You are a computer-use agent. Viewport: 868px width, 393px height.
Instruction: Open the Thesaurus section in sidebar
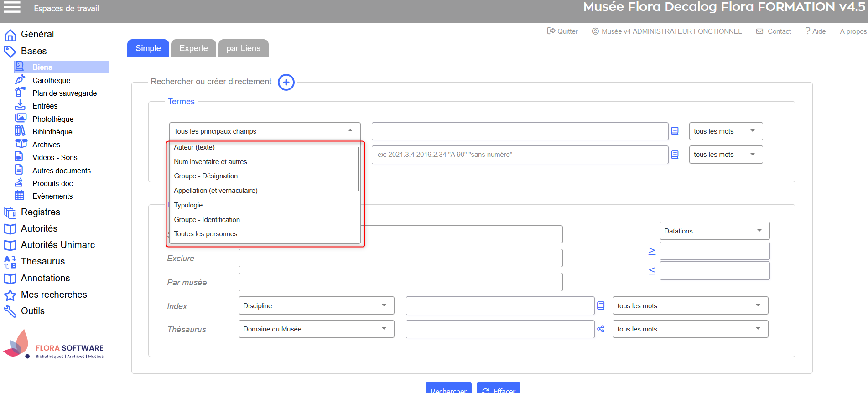(x=43, y=261)
